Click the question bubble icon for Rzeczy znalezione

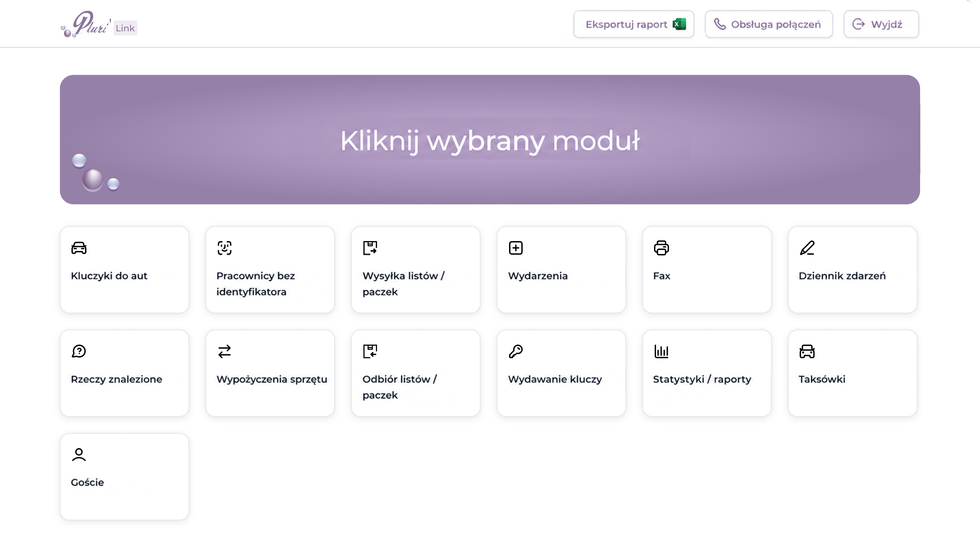(79, 351)
